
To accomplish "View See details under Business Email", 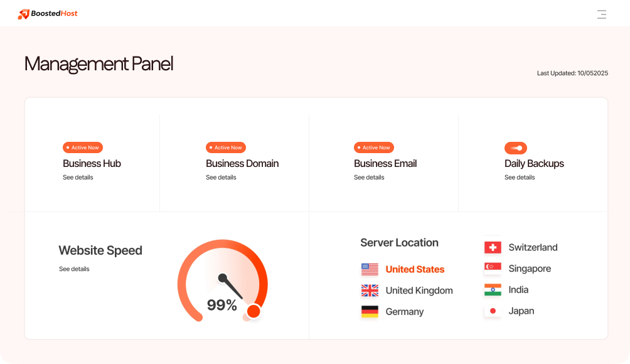I will point(369,177).
